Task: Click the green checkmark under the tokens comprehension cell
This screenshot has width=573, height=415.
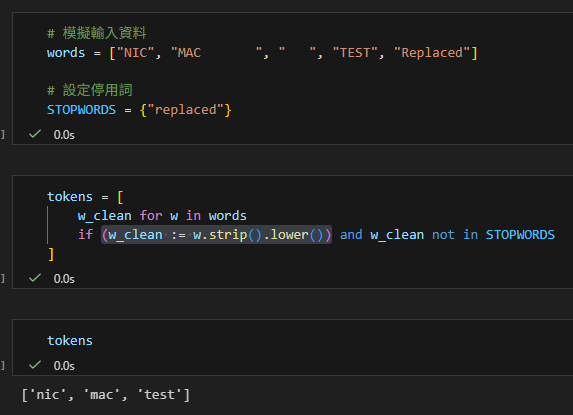Action: (35, 278)
